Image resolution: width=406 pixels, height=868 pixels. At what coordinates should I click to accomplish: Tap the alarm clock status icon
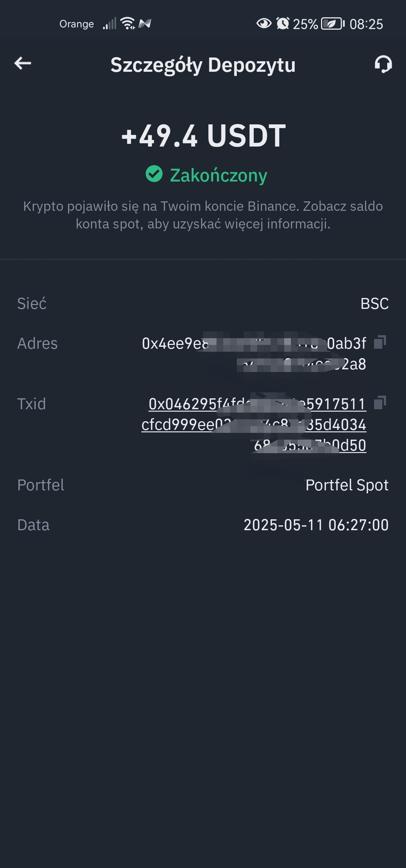pyautogui.click(x=283, y=23)
